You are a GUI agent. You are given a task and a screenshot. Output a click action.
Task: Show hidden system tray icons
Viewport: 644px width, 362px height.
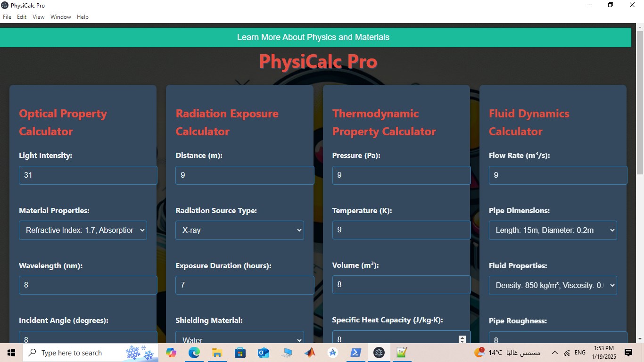pos(555,353)
